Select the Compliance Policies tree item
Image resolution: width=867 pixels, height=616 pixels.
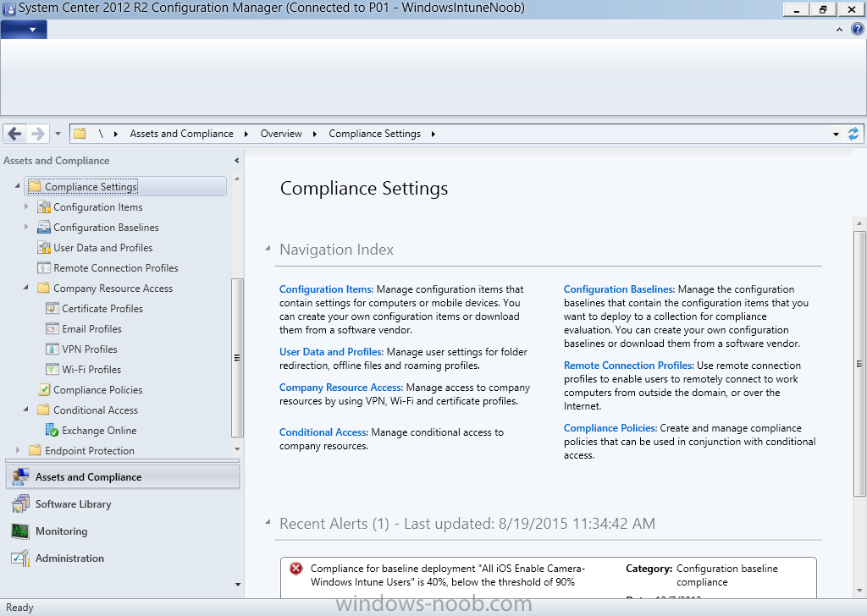98,389
